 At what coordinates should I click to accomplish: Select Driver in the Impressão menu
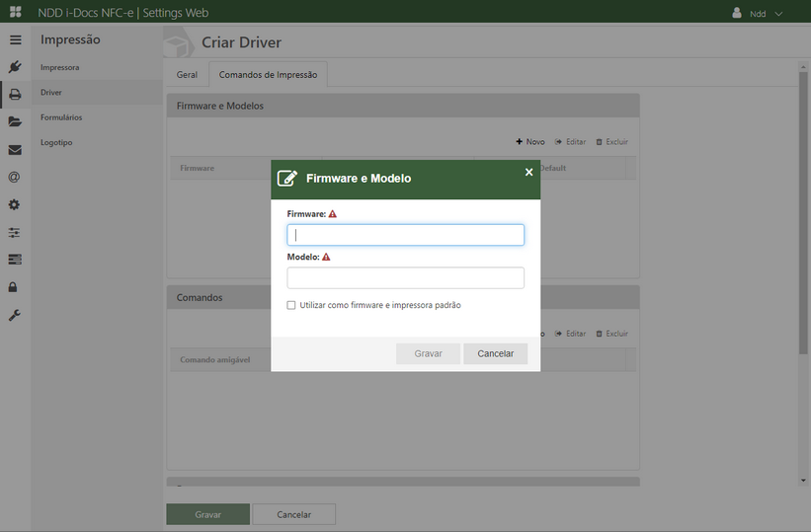(51, 92)
